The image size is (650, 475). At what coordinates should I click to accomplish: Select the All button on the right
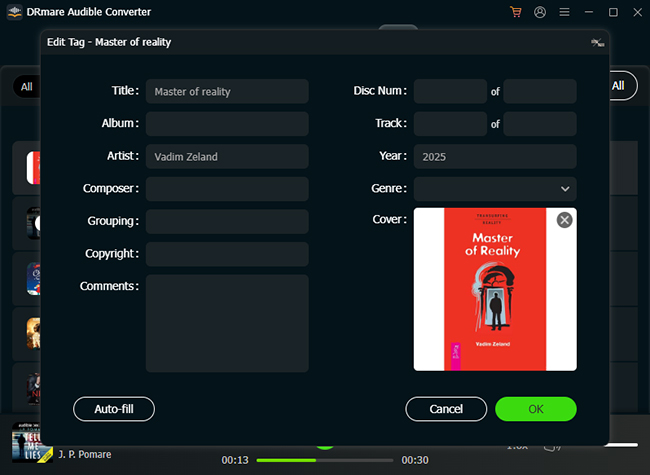(x=623, y=86)
